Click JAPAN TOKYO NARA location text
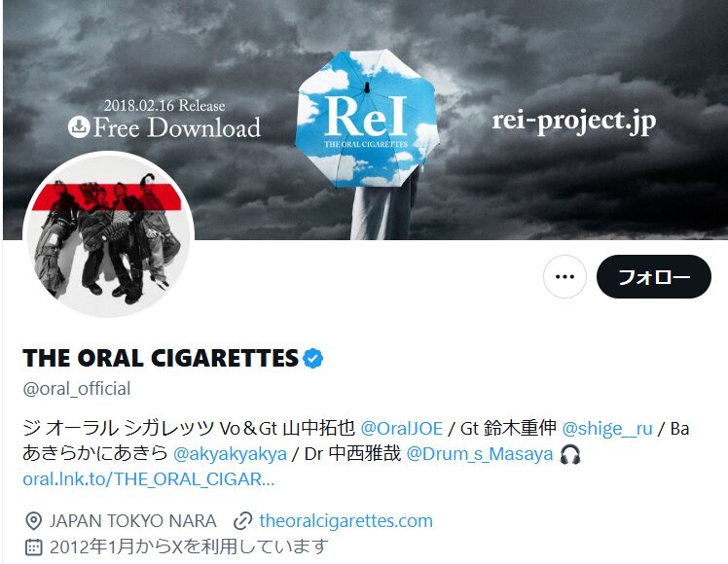The height and width of the screenshot is (564, 728). click(132, 521)
